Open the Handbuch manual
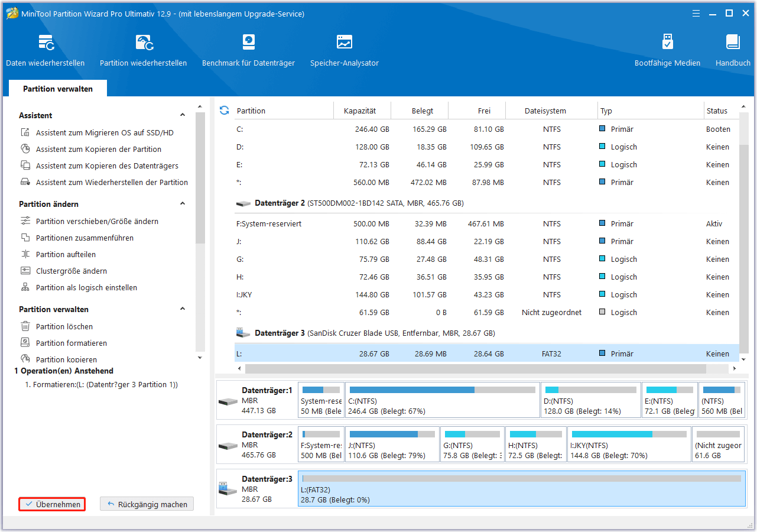Viewport: 757px width, 532px height. point(733,50)
